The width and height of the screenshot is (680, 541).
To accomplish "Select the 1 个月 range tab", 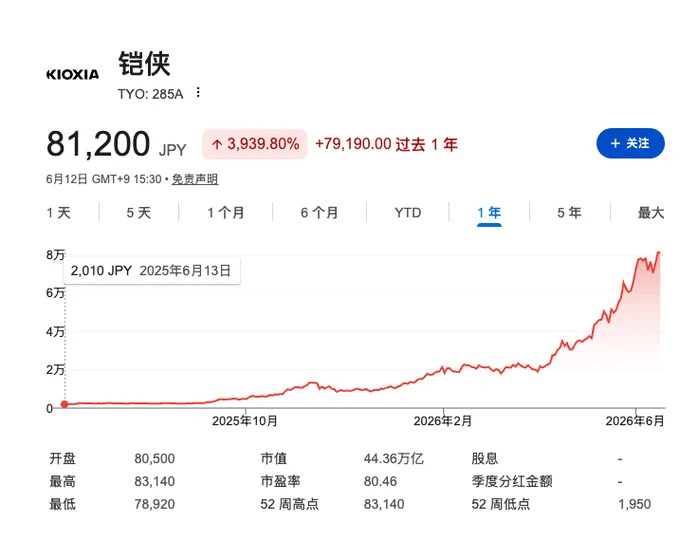I will (x=226, y=213).
